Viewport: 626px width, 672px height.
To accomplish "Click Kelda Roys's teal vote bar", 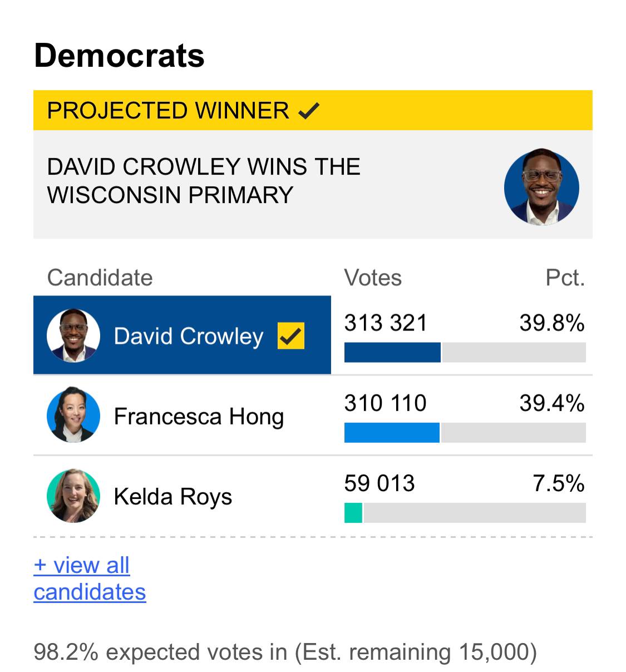I will click(x=353, y=513).
